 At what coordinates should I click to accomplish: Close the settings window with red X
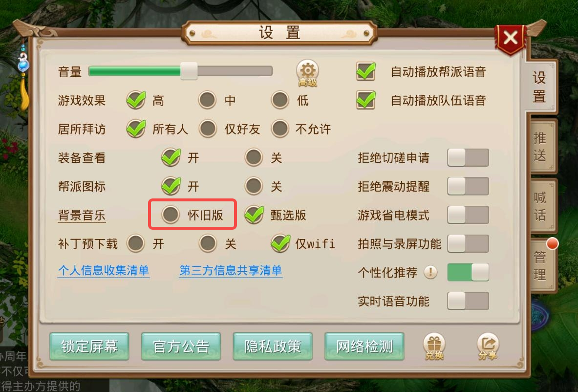(511, 39)
